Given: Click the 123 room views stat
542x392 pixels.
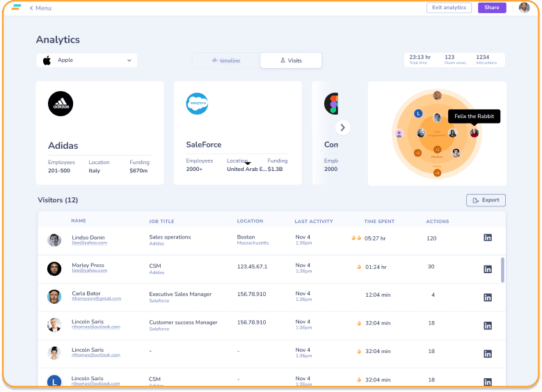Looking at the screenshot, I should tap(455, 59).
